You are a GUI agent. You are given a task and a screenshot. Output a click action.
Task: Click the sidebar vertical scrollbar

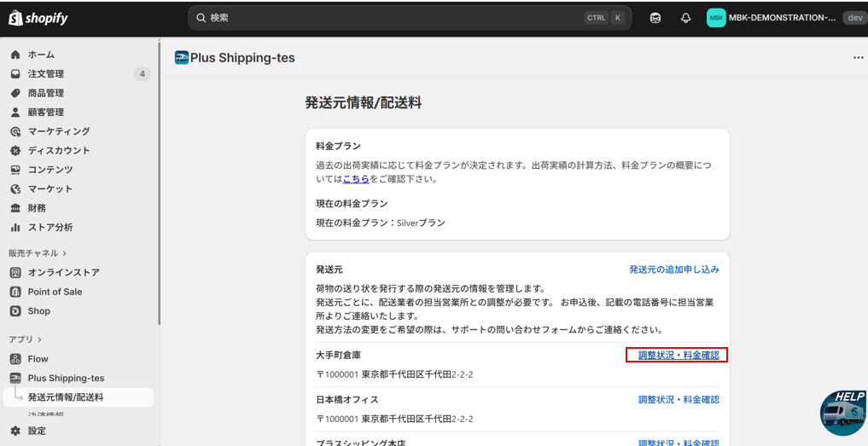(159, 182)
